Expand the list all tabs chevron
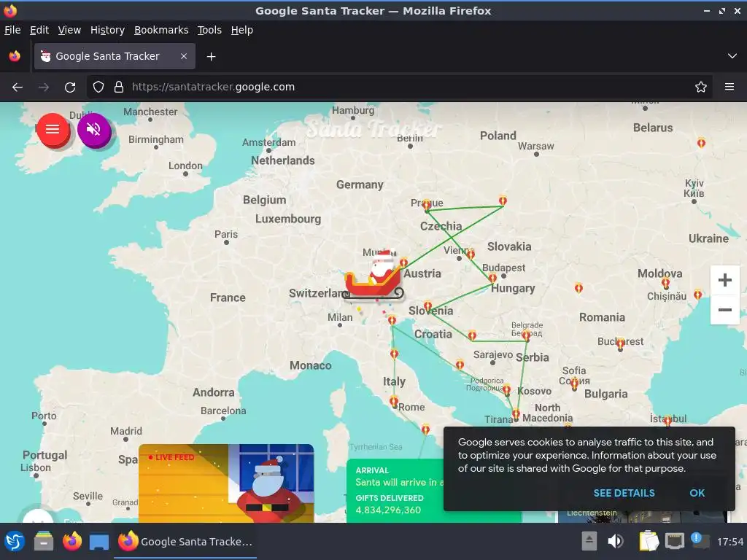The image size is (747, 560). pyautogui.click(x=732, y=56)
